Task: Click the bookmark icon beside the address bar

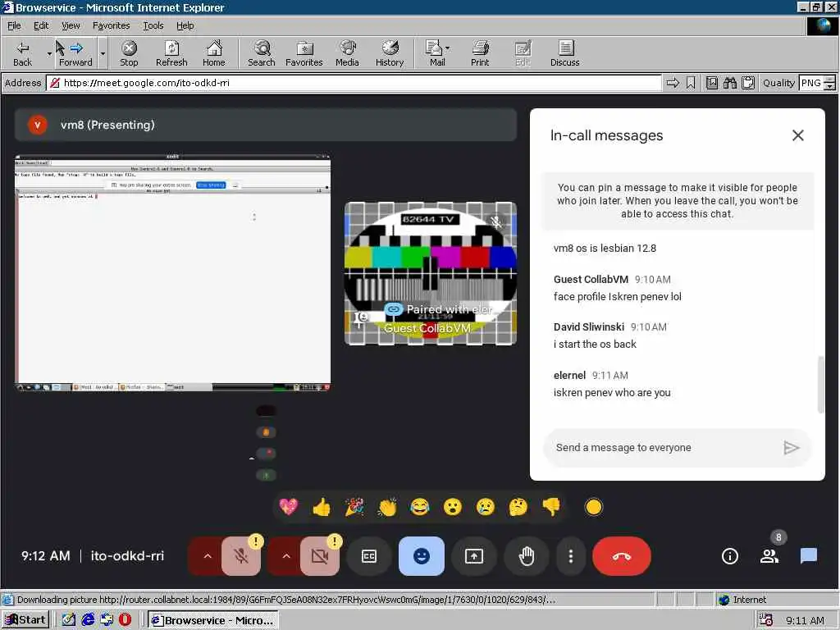Action: (x=691, y=83)
